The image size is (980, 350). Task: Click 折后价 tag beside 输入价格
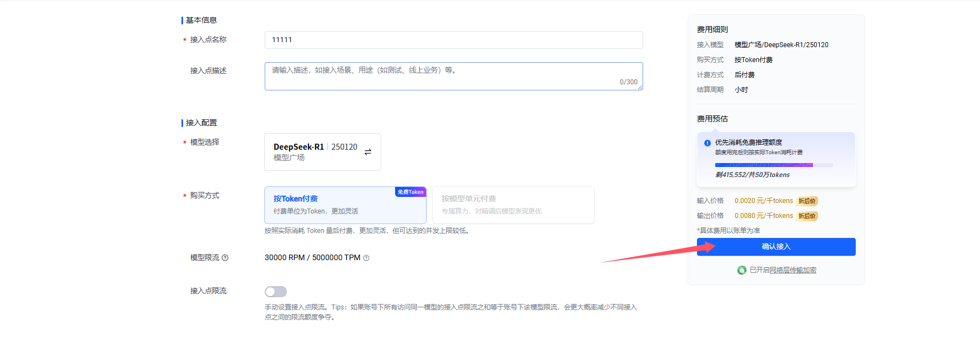tap(807, 201)
